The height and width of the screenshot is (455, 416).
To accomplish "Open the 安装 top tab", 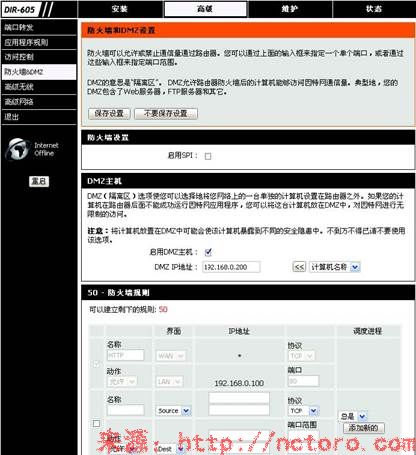I will [120, 9].
